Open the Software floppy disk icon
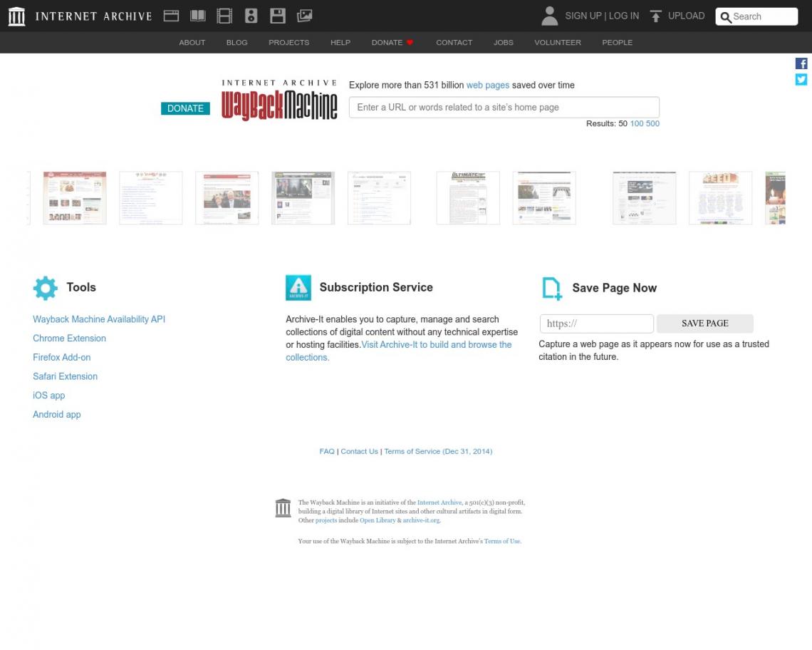Viewport: 812px width, 650px height. point(278,16)
